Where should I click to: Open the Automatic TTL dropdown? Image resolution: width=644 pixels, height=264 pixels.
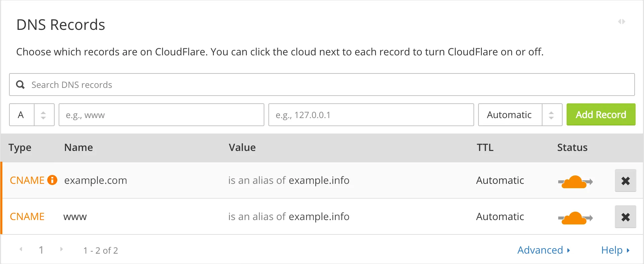coord(520,115)
